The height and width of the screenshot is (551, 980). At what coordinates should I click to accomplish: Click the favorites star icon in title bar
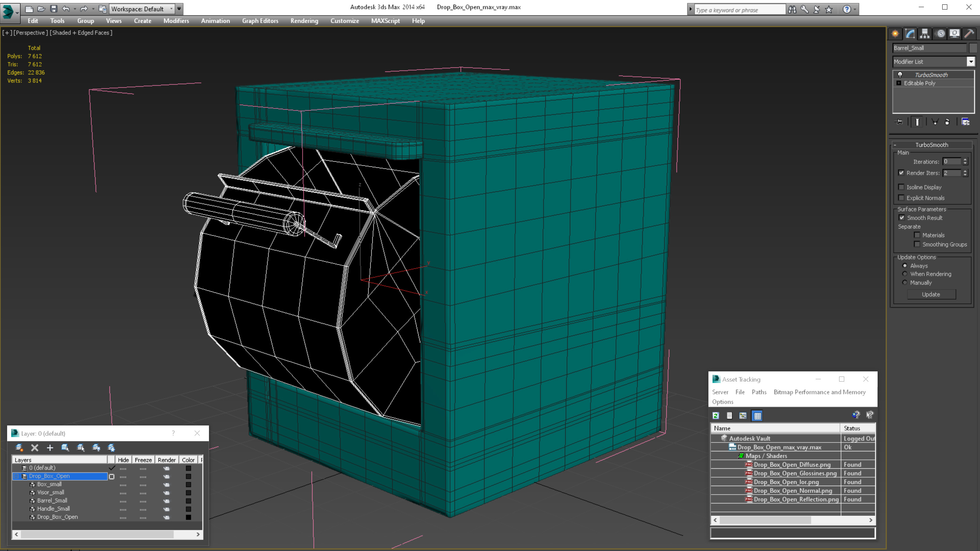[829, 9]
